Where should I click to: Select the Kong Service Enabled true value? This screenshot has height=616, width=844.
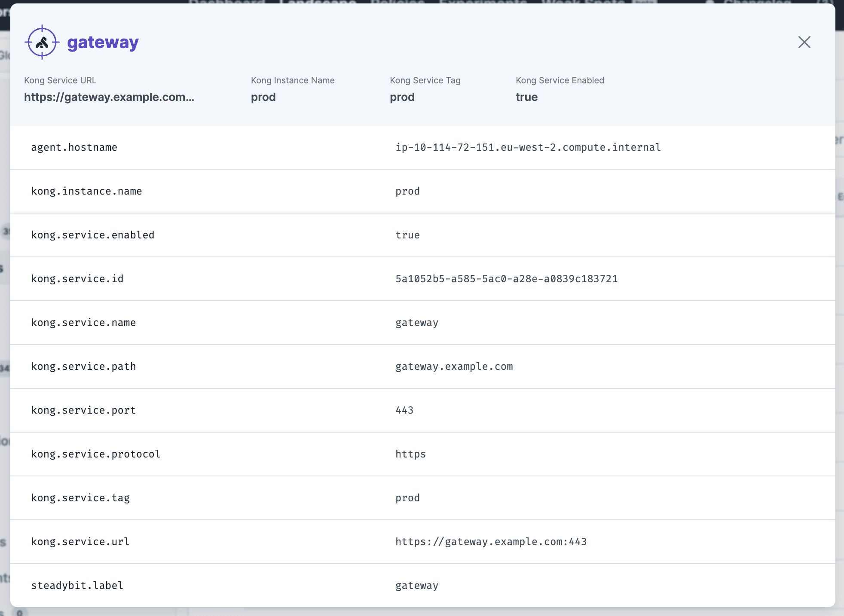(526, 97)
